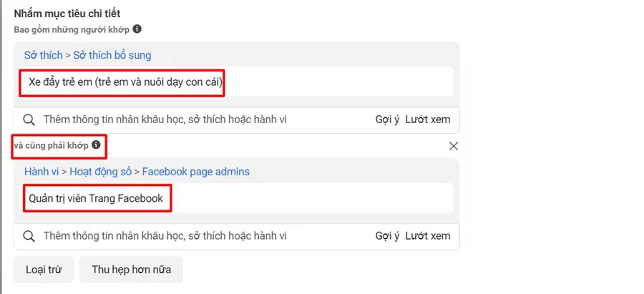This screenshot has width=644, height=294.
Task: Click search magnifier icon under Xe đẩy trẻ em
Action: [29, 120]
